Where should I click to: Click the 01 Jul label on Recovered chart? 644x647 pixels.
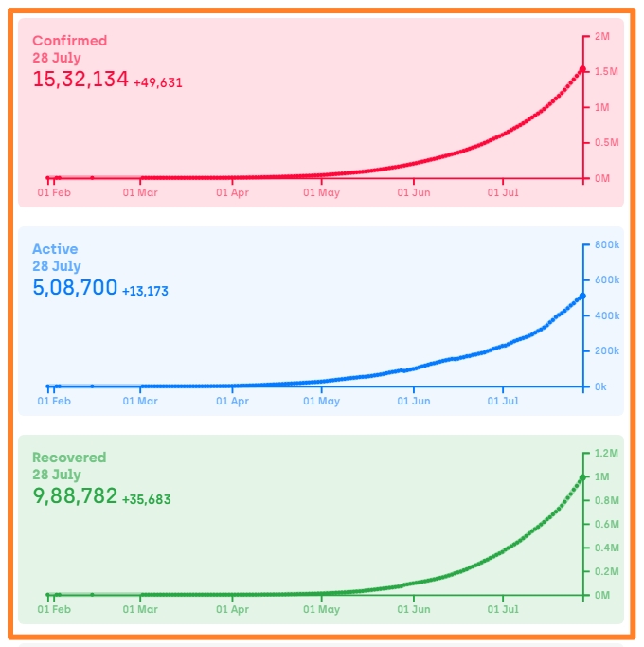(504, 608)
